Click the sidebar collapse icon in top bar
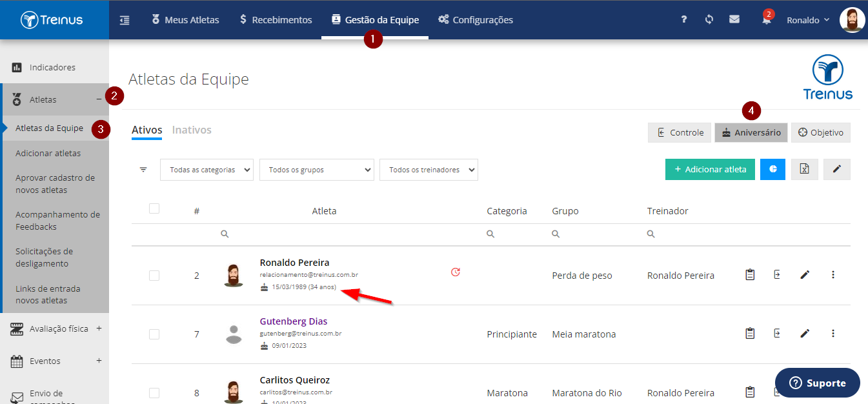The height and width of the screenshot is (404, 868). click(125, 20)
